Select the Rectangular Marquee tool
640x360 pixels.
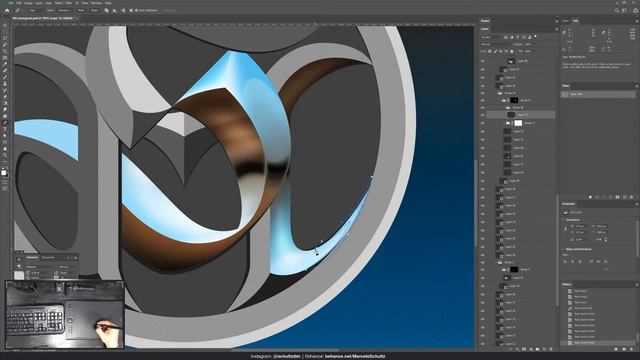pos(5,32)
